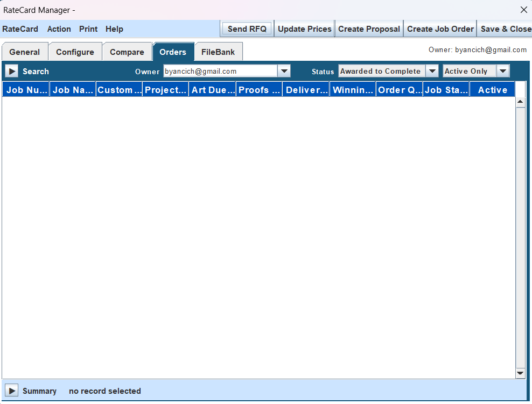Click scrollbar up arrow in orders table
Viewport: 532px width, 404px height.
point(520,102)
